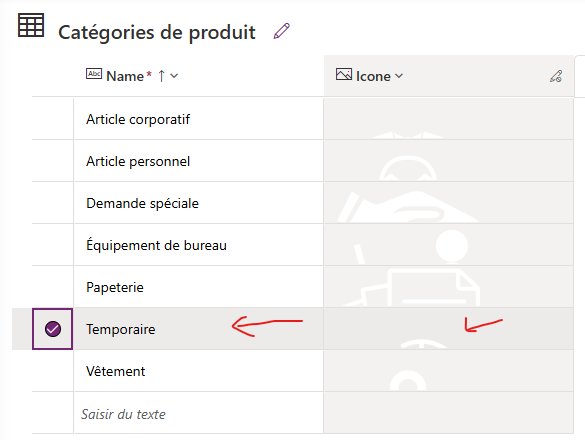The image size is (585, 440).
Task: Edit table name with the purple pencil icon
Action: (282, 31)
